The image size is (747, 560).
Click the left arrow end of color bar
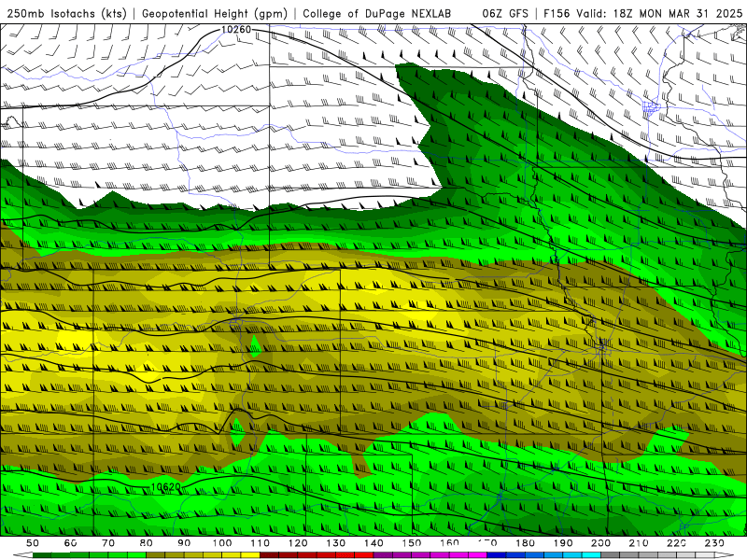(x=22, y=555)
